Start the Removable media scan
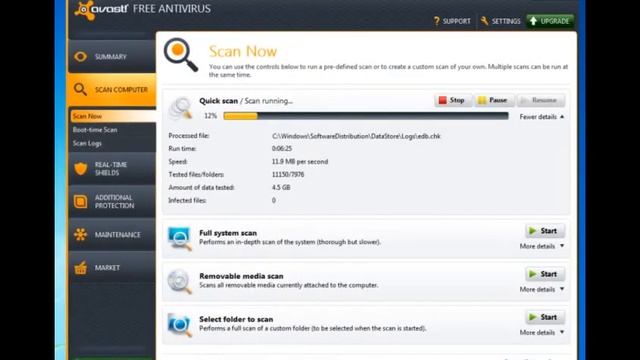The image size is (640, 360). (545, 274)
